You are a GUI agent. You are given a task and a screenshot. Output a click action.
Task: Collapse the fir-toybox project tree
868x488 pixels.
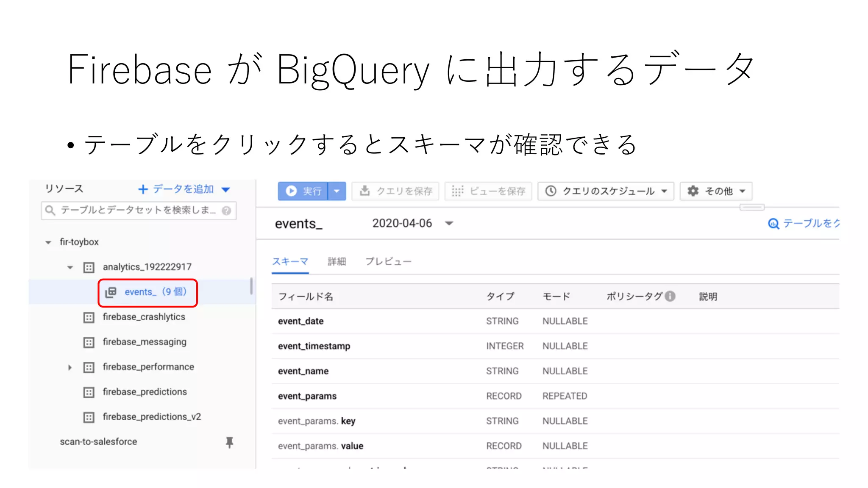pyautogui.click(x=48, y=242)
